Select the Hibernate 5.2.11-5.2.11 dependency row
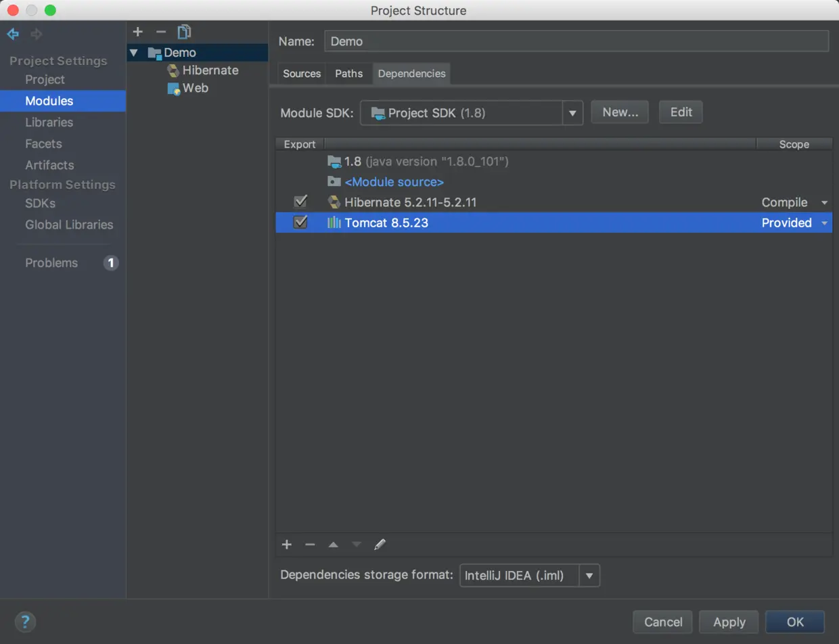The width and height of the screenshot is (839, 644). pos(554,202)
